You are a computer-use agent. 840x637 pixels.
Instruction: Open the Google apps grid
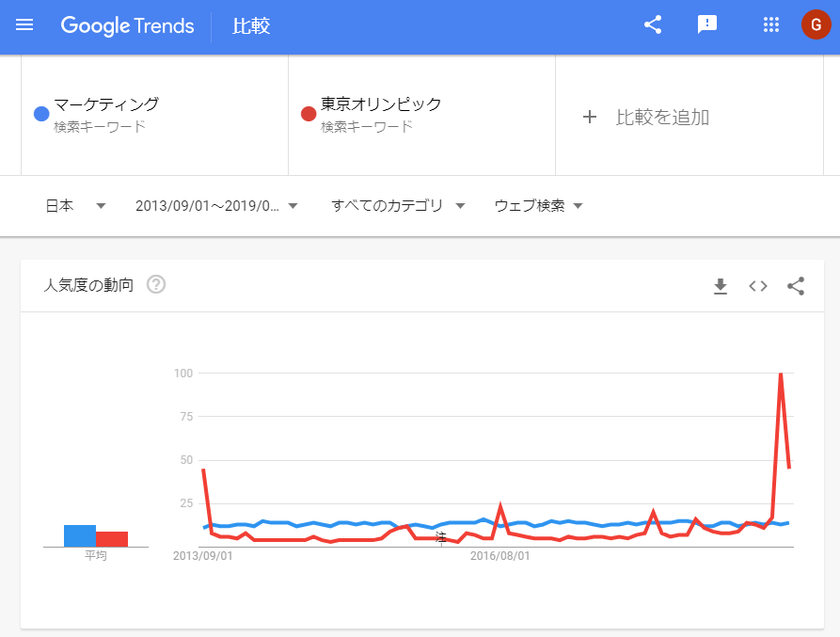pos(771,25)
